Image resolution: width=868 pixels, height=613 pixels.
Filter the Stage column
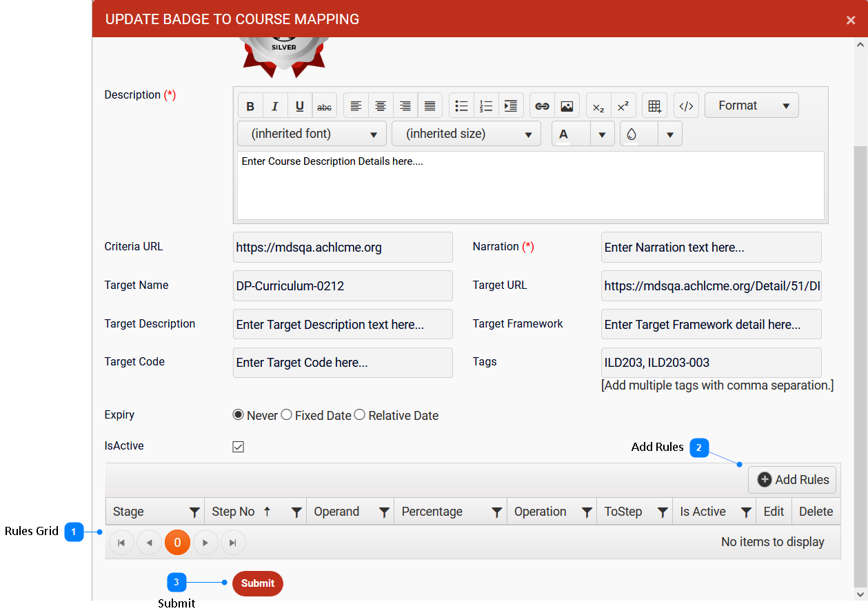pyautogui.click(x=194, y=512)
